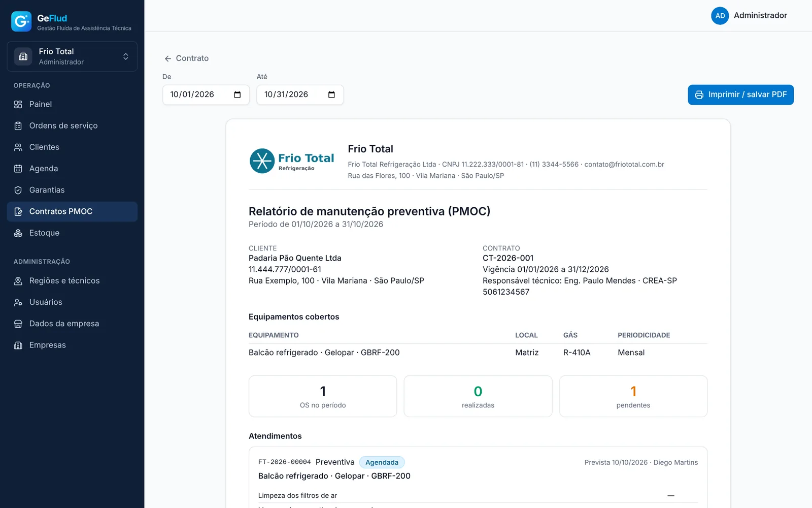Click the Administrador user name in header

pyautogui.click(x=760, y=16)
